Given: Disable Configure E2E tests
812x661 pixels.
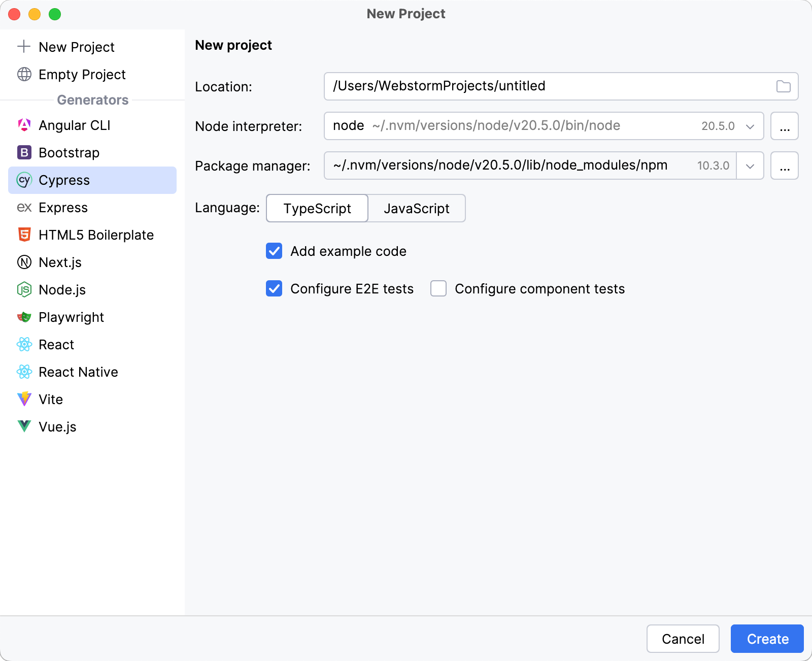Looking at the screenshot, I should (274, 288).
